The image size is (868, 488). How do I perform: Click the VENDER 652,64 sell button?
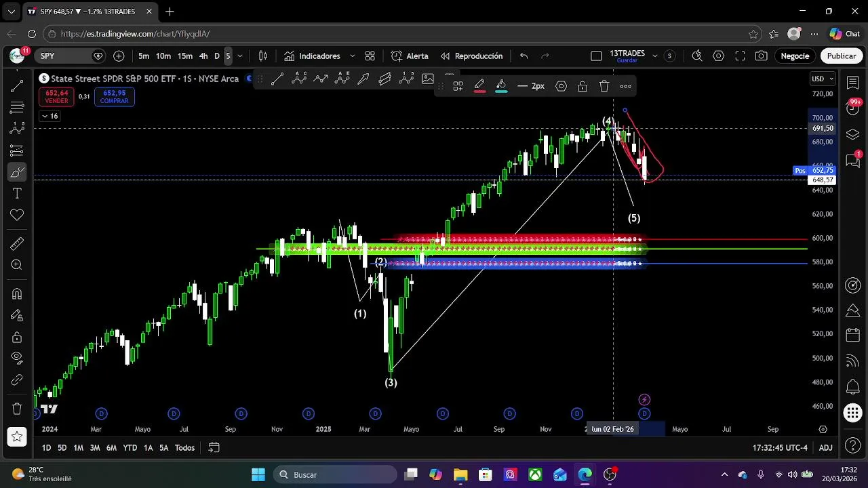[x=56, y=97]
